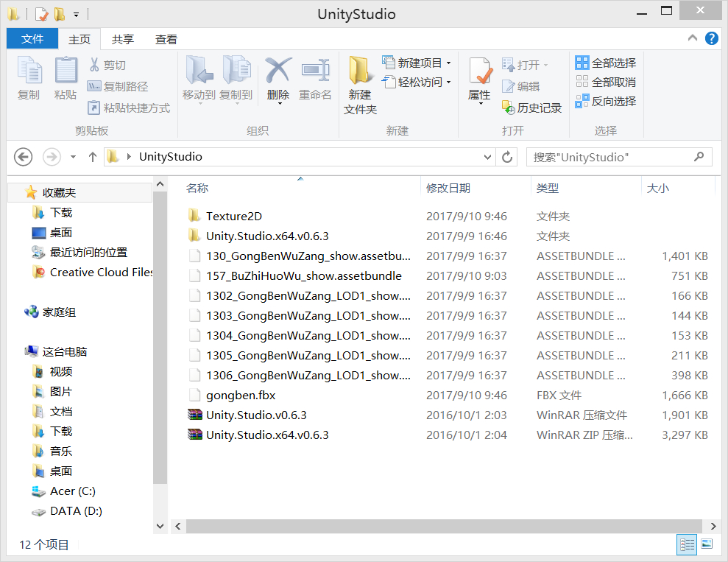Screen dimensions: 728x562
Task: Open Desktop (桌面) under Favorites
Action: pos(52,232)
